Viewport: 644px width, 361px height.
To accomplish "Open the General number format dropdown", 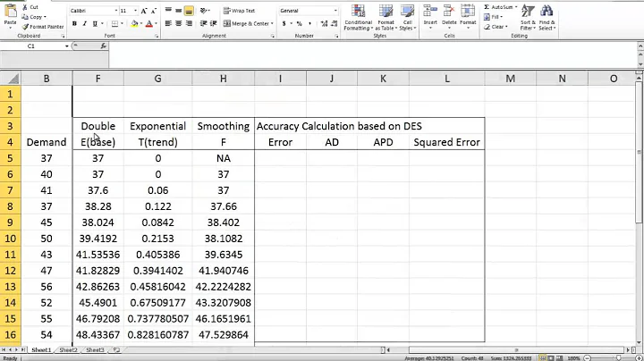I will point(335,11).
